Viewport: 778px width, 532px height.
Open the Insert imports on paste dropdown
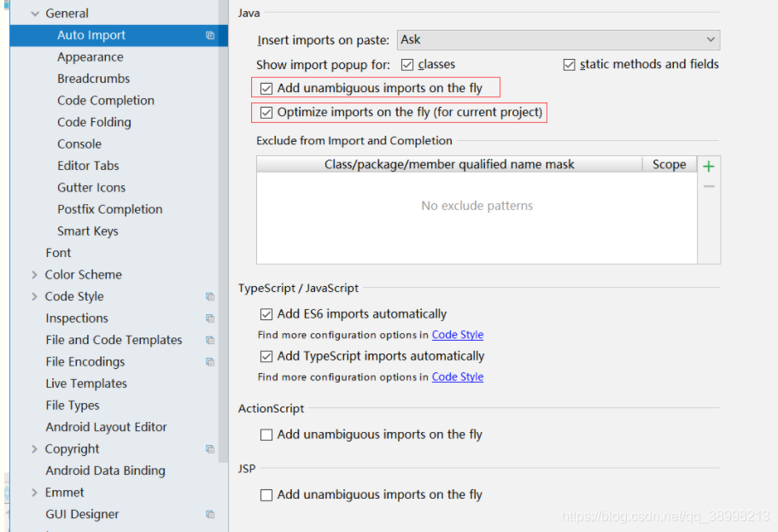711,39
